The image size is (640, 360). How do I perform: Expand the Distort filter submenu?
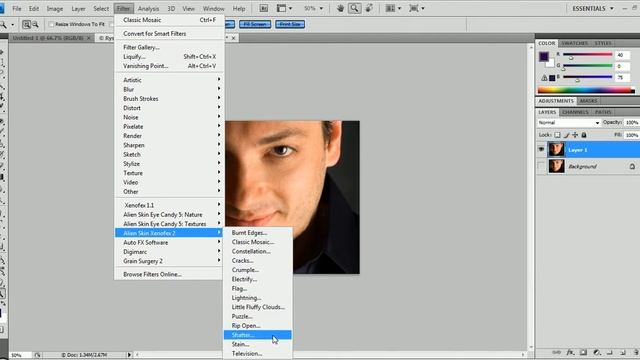[169, 108]
